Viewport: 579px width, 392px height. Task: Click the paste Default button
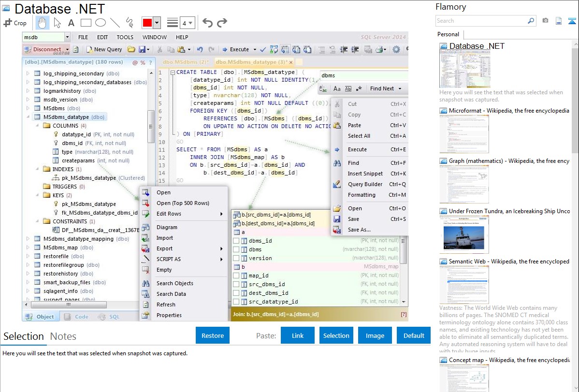pos(414,335)
